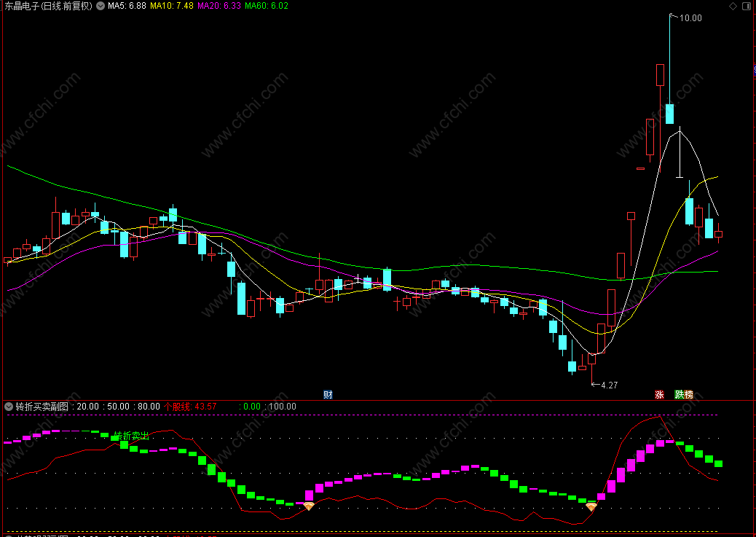The image size is (756, 537).
Task: Click the 100.00 value in sub-chart header
Action: [282, 407]
